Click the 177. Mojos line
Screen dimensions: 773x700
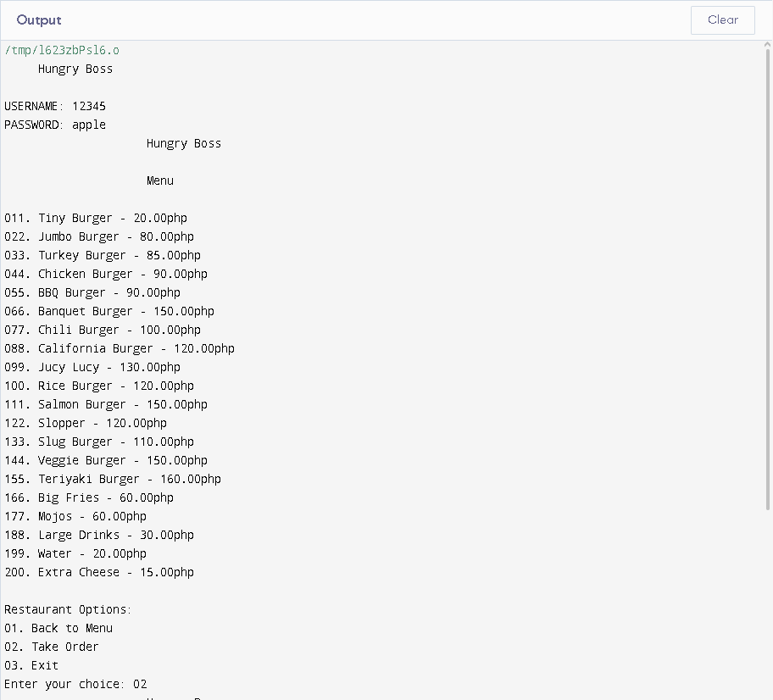coord(75,517)
